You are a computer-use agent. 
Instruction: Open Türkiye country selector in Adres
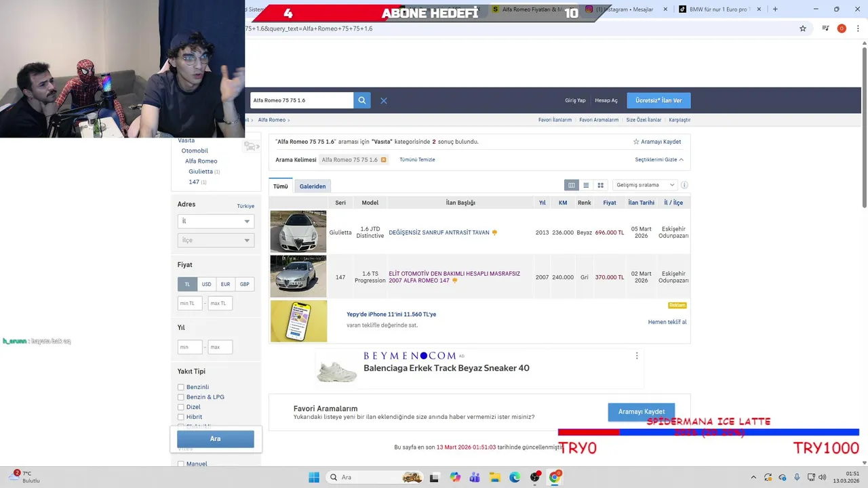coord(245,206)
